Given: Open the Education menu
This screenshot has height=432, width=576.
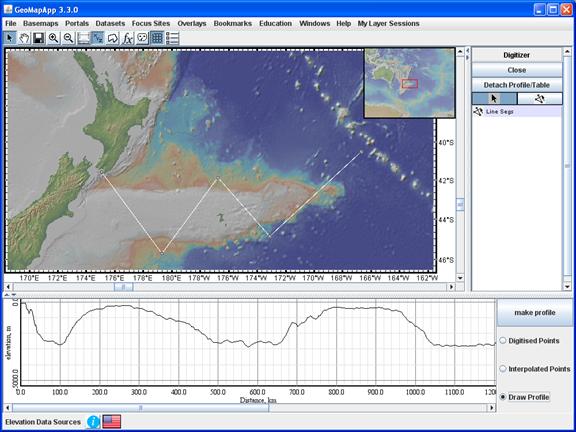Looking at the screenshot, I should point(276,23).
